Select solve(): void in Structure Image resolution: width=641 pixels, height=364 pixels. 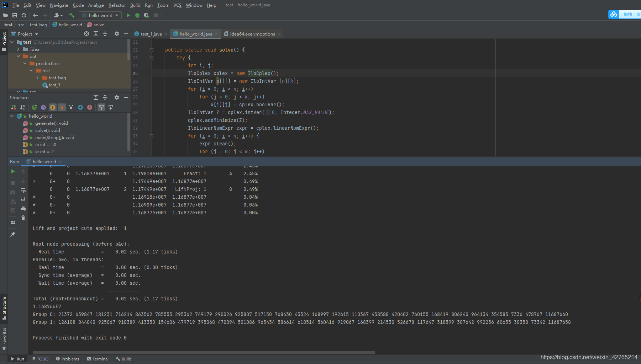pos(47,130)
